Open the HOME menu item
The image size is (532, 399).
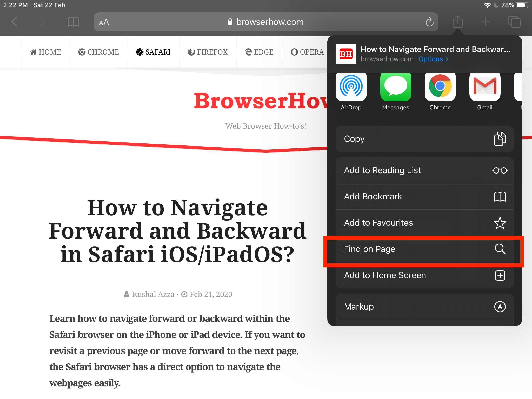46,52
